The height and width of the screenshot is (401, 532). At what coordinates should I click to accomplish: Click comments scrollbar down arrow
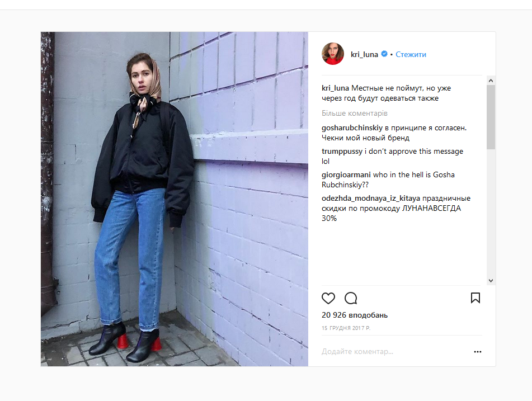[x=491, y=281]
